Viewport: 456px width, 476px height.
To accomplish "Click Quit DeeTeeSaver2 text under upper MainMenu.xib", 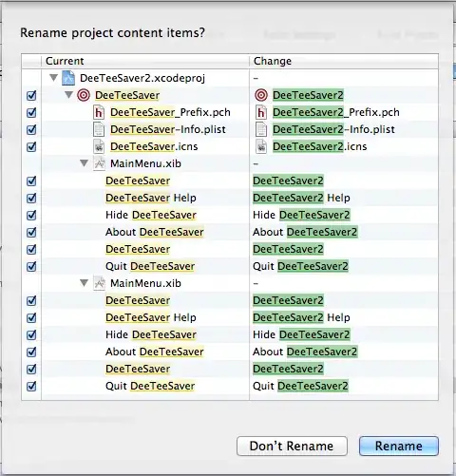I will 300,266.
